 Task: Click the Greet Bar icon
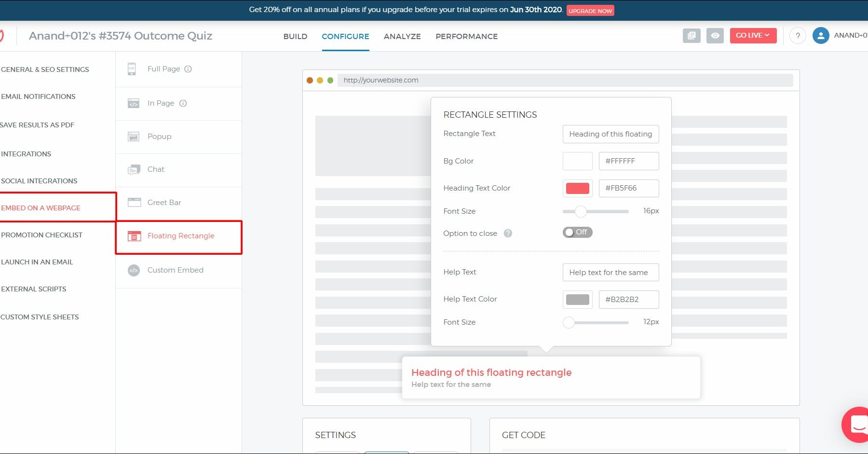[x=134, y=203]
